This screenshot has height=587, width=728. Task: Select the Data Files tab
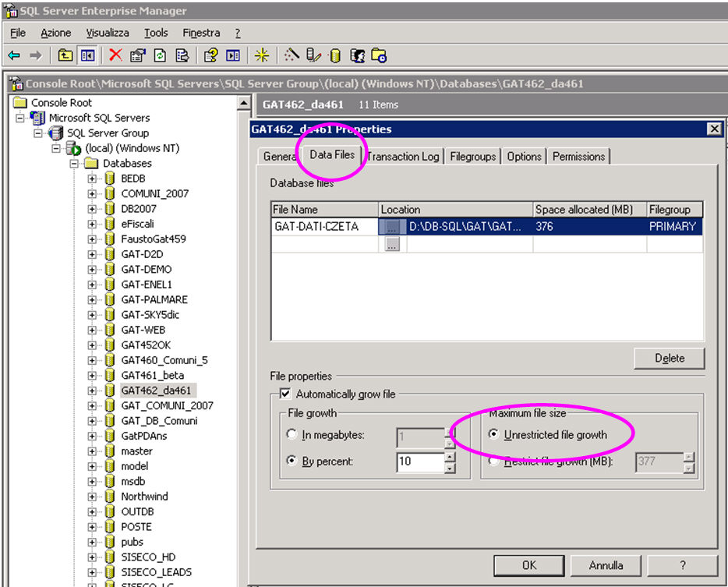332,154
